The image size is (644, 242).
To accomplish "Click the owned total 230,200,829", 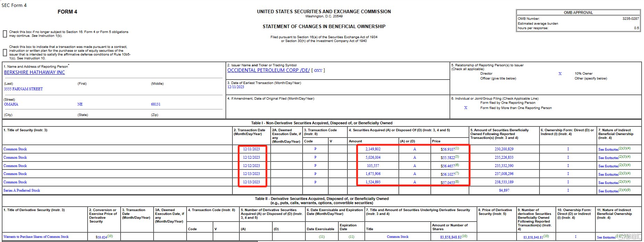I will point(504,149).
